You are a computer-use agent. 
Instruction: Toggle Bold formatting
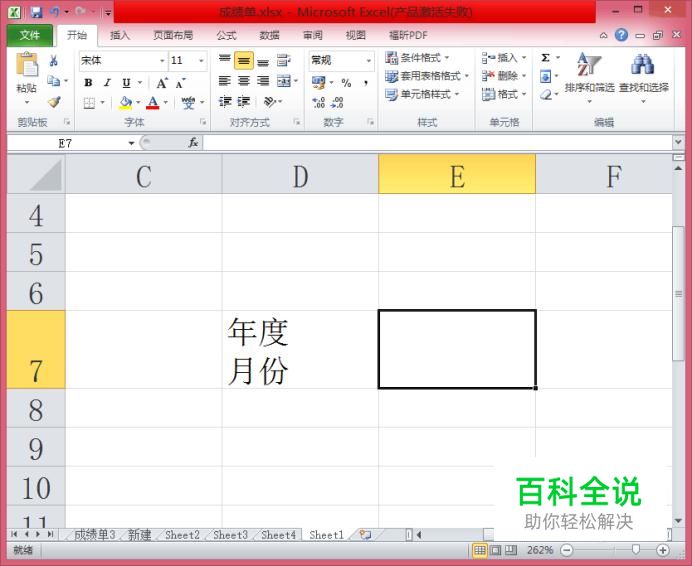88,83
